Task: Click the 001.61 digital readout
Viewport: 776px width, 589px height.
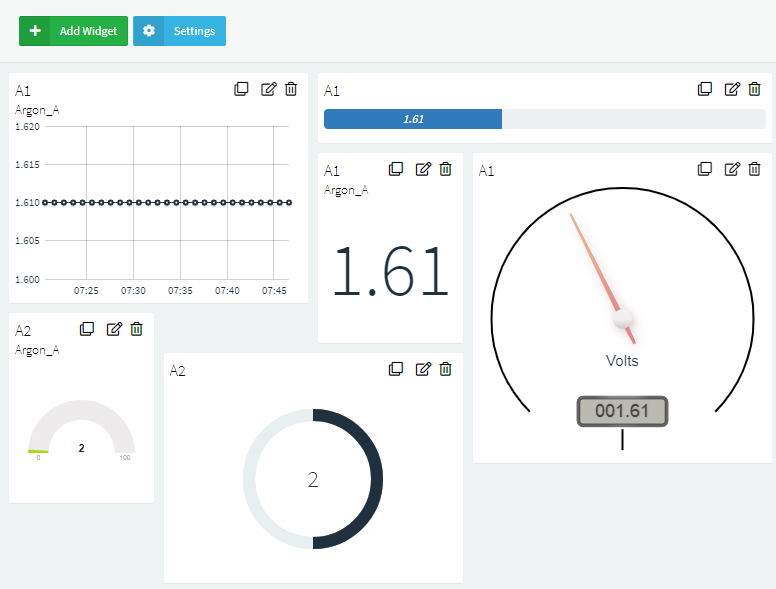Action: 622,411
